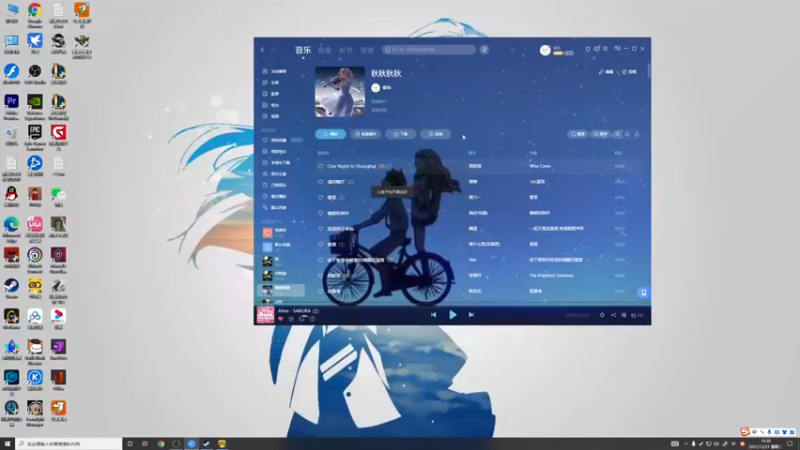
Task: Open Adobe Premiere Pro desktop shortcut
Action: tap(11, 107)
